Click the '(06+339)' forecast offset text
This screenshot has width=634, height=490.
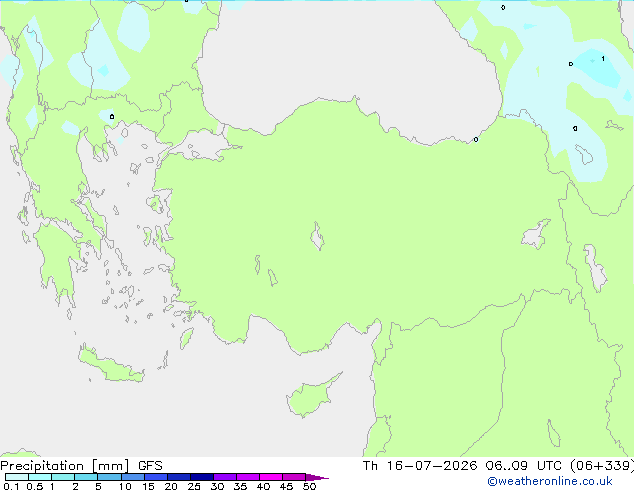[602, 466]
